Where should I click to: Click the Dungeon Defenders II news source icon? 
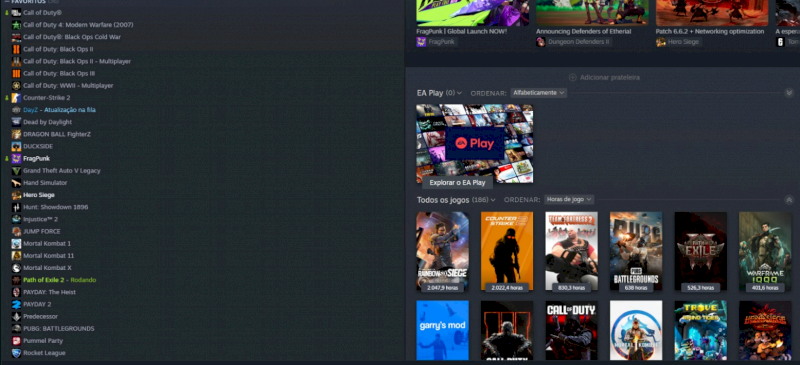[541, 42]
